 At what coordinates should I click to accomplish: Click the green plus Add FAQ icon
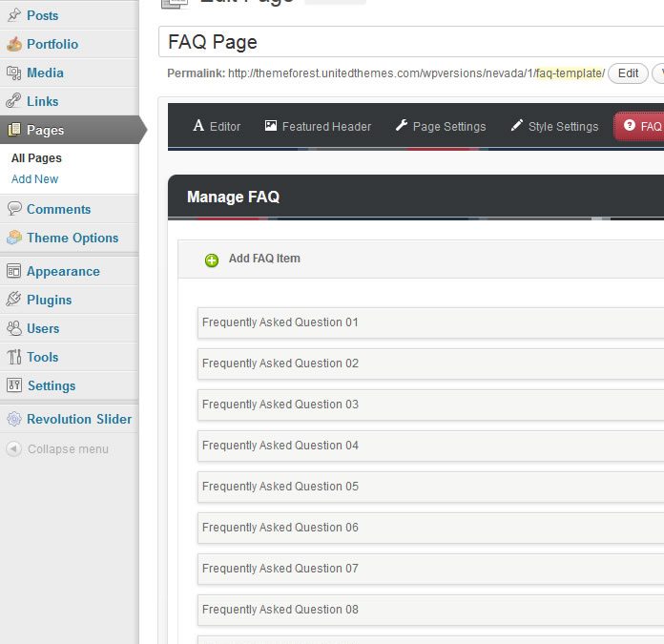pos(212,260)
